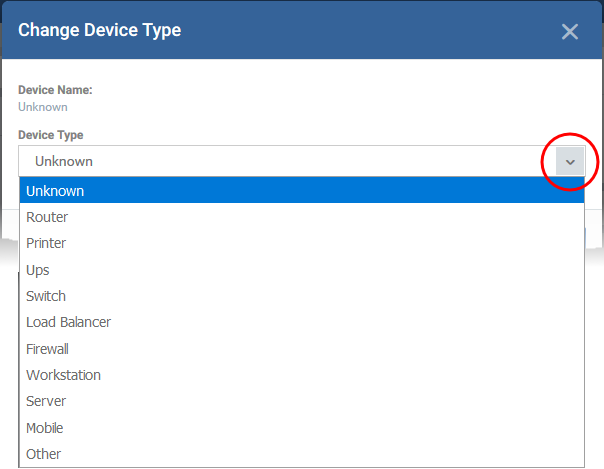Viewport: 604px width, 469px height.
Task: Click the Device Type field label
Action: click(x=50, y=135)
